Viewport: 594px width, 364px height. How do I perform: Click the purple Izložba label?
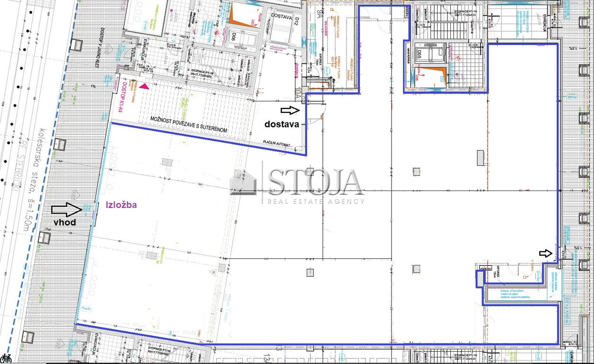pyautogui.click(x=122, y=205)
